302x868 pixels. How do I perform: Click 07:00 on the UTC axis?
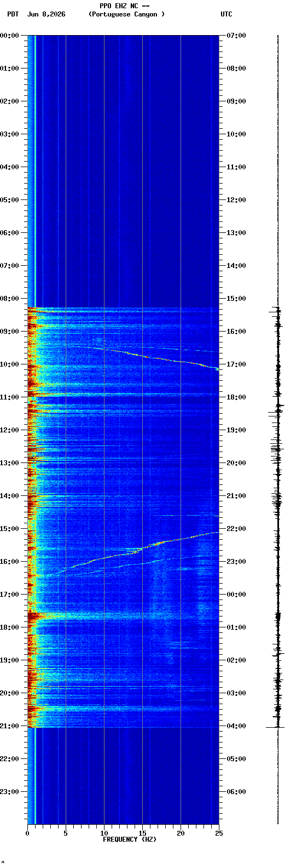pos(236,36)
